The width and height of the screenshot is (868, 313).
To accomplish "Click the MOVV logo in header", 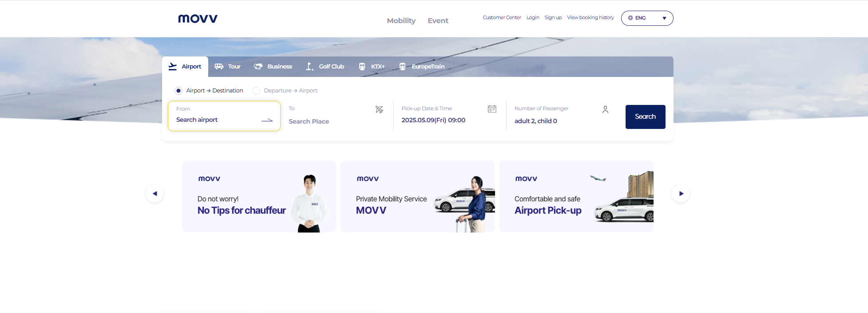I will (x=198, y=19).
